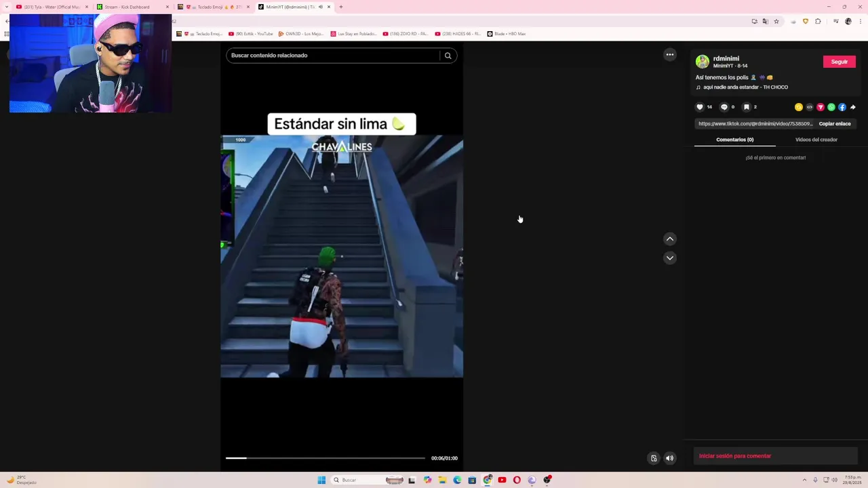Switch to Comentarios (0) tab
The image size is (868, 488).
735,140
